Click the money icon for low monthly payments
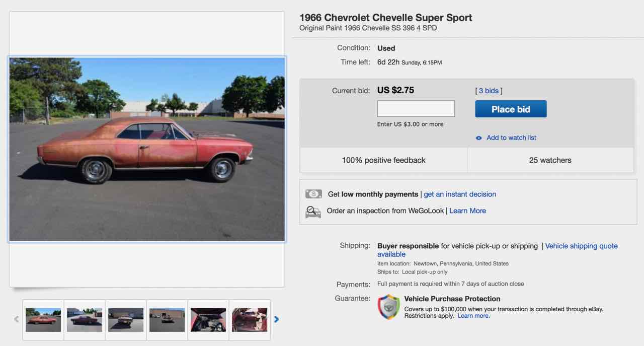This screenshot has width=644, height=346. coord(313,194)
